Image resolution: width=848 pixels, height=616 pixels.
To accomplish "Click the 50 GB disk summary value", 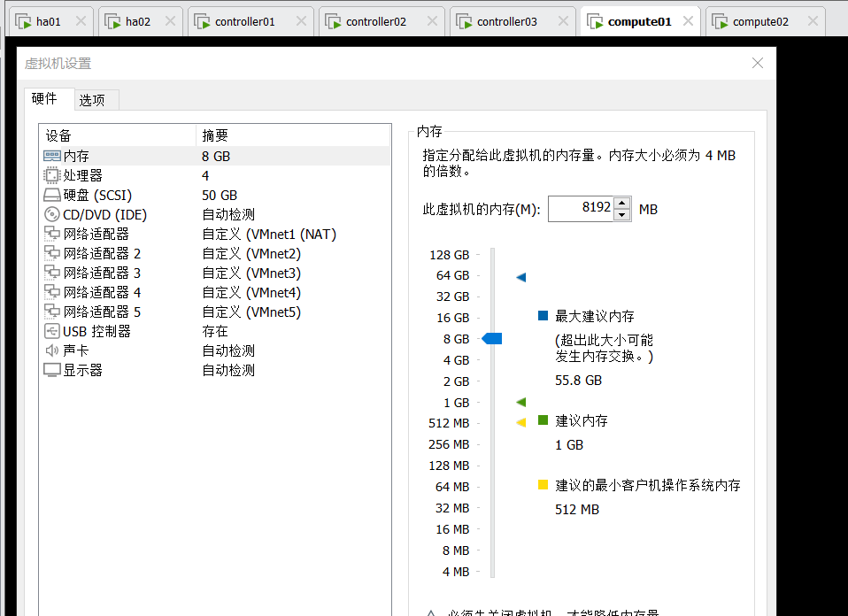I will click(220, 196).
